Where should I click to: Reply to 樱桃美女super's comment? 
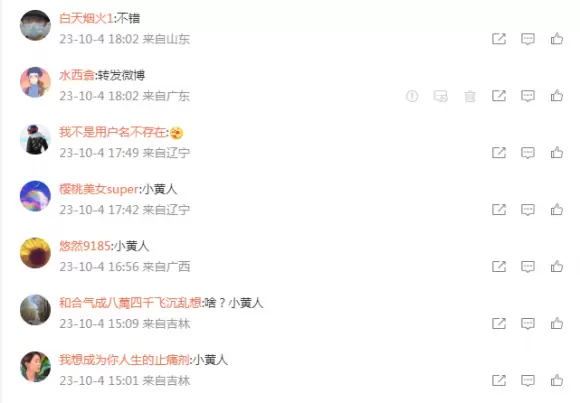tap(528, 210)
